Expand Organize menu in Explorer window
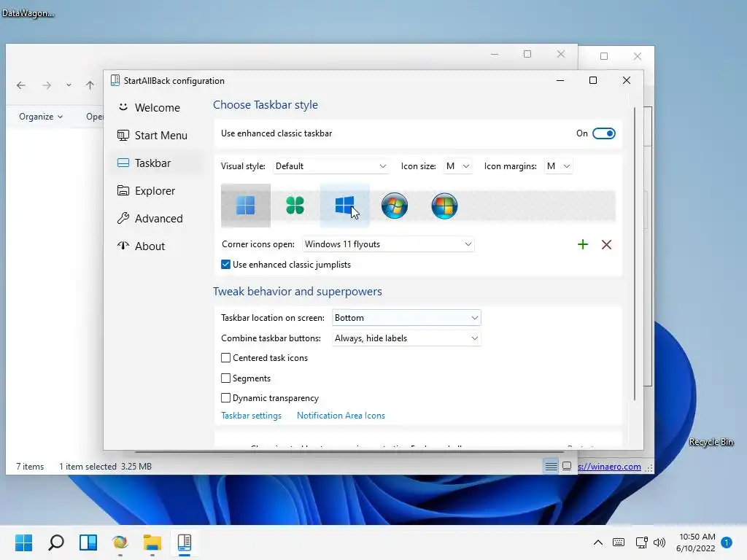 tap(41, 117)
